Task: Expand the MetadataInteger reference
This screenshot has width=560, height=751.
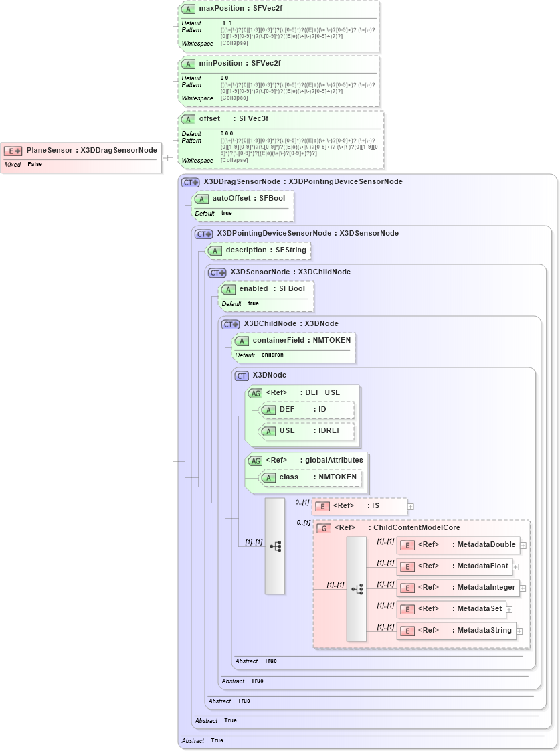Action: coord(523,588)
